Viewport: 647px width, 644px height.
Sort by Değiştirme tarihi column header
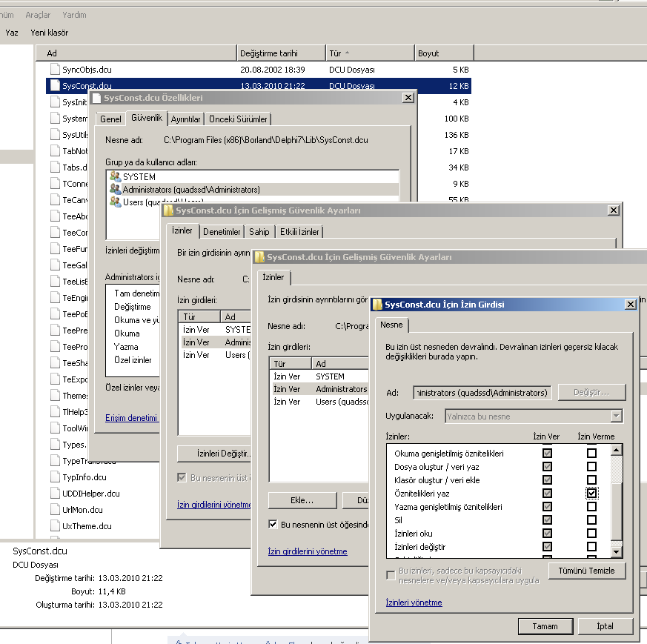click(x=281, y=53)
